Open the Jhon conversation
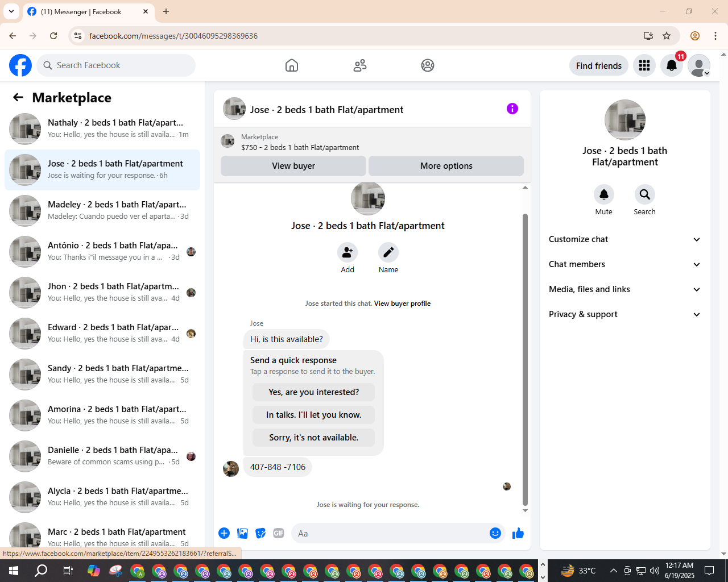Image resolution: width=728 pixels, height=582 pixels. 102,293
